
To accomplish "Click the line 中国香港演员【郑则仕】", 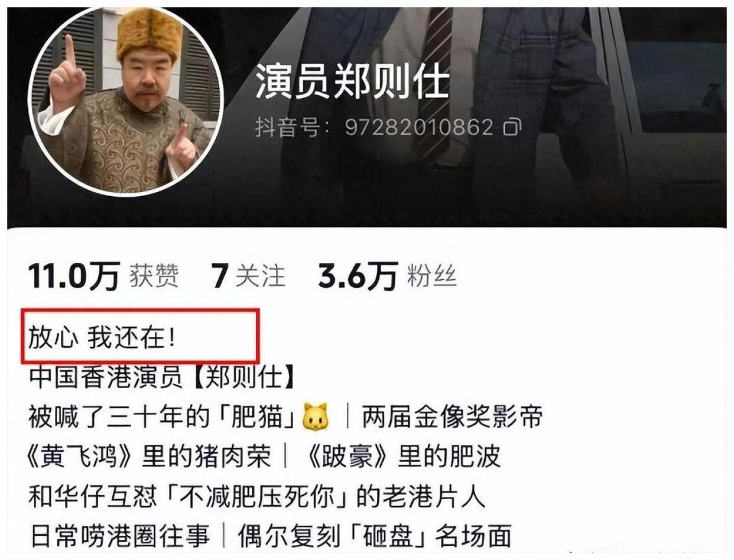I will coord(161,379).
